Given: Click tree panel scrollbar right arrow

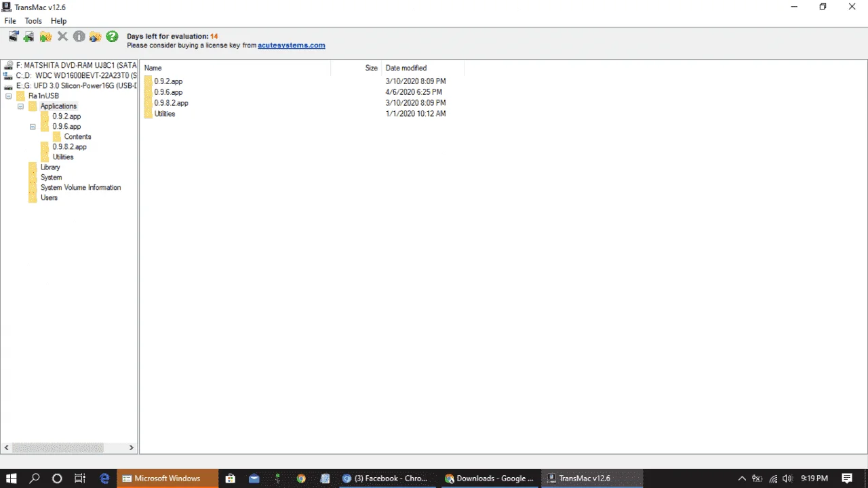Looking at the screenshot, I should [132, 448].
